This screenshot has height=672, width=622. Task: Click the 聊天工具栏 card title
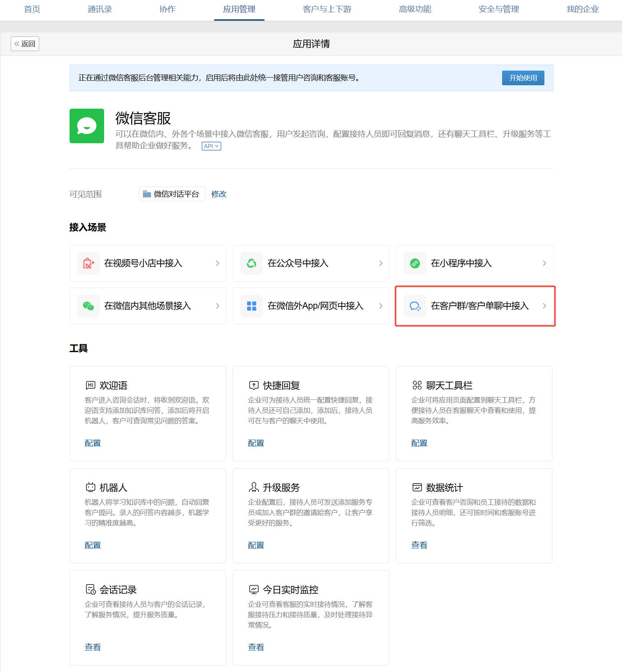coord(449,385)
